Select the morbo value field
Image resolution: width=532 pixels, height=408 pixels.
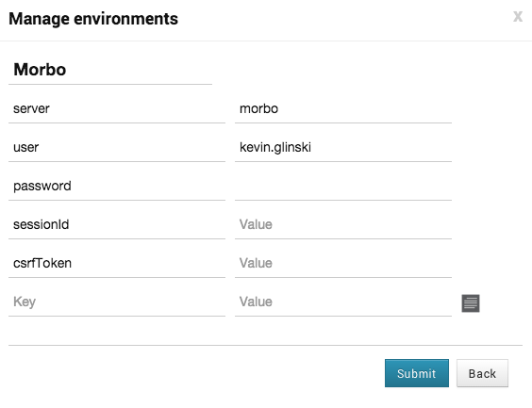[343, 109]
